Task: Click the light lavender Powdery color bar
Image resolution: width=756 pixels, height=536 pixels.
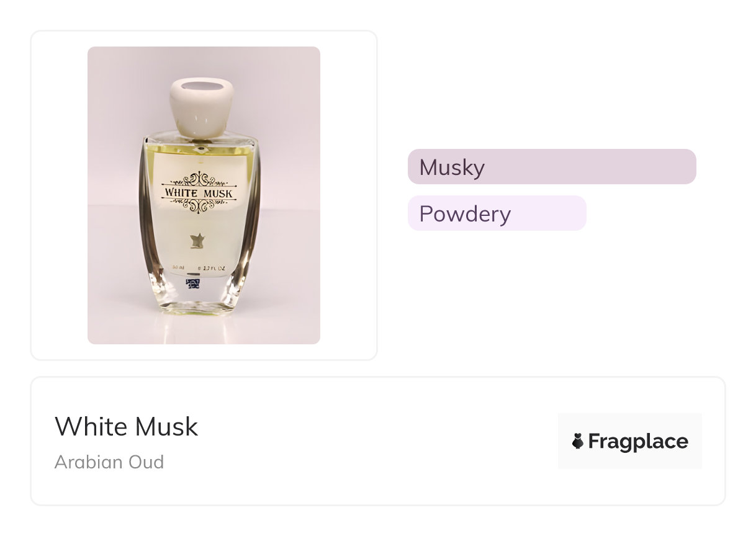Action: click(x=497, y=213)
